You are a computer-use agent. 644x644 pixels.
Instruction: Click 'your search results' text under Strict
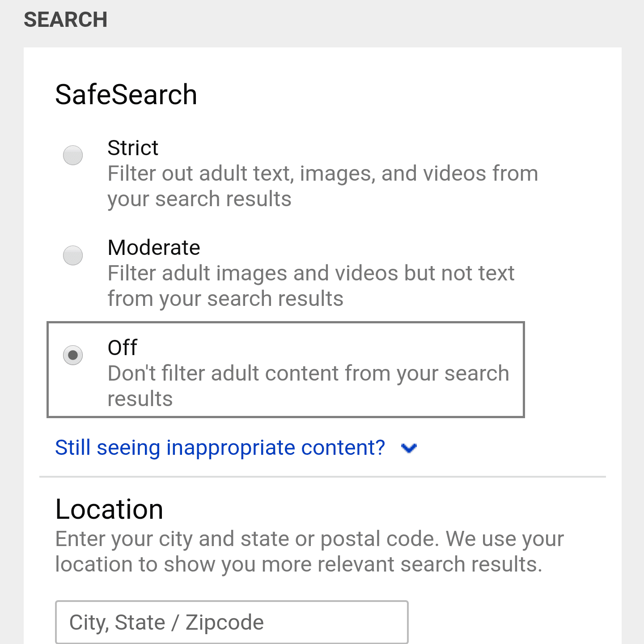pos(199,199)
